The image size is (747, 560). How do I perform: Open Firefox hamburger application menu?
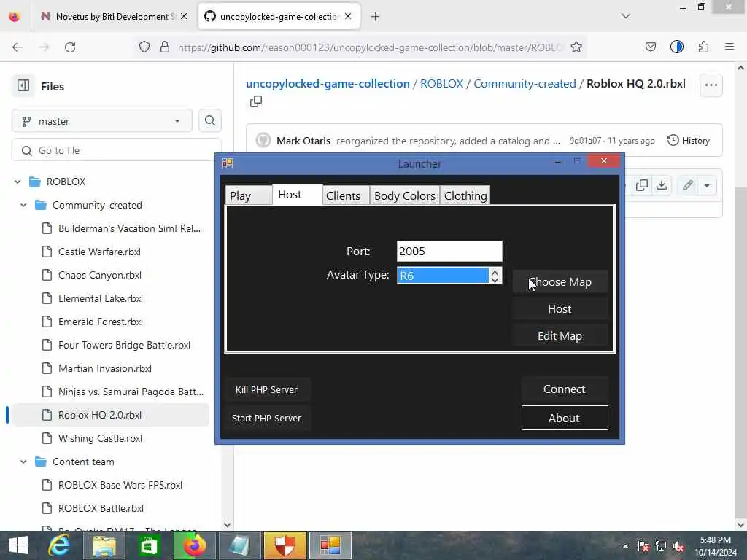[729, 47]
